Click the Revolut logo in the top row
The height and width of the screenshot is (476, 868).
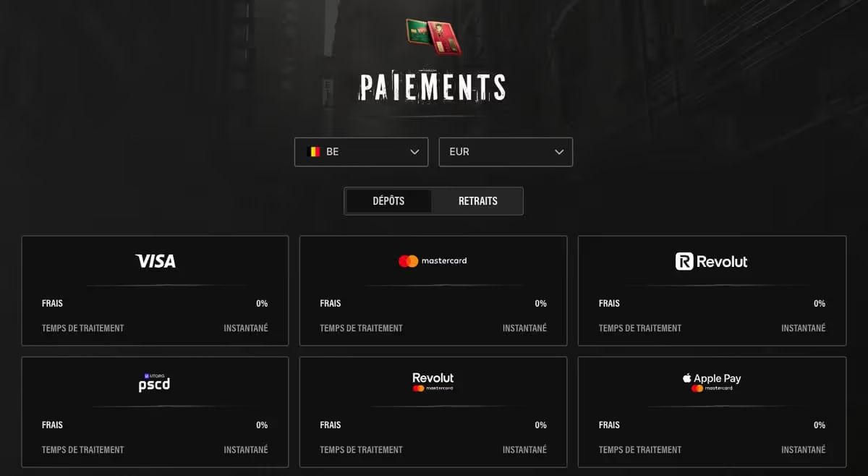pos(712,261)
